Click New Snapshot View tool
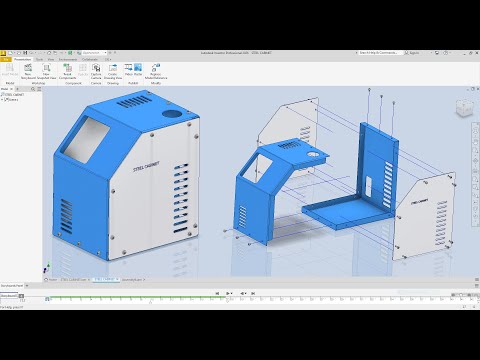The image size is (480, 360). point(46,71)
